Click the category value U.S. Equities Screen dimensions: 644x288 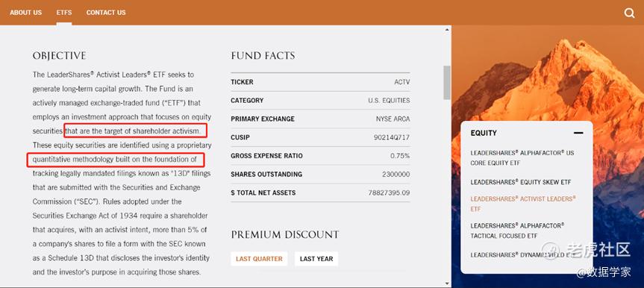click(x=389, y=100)
